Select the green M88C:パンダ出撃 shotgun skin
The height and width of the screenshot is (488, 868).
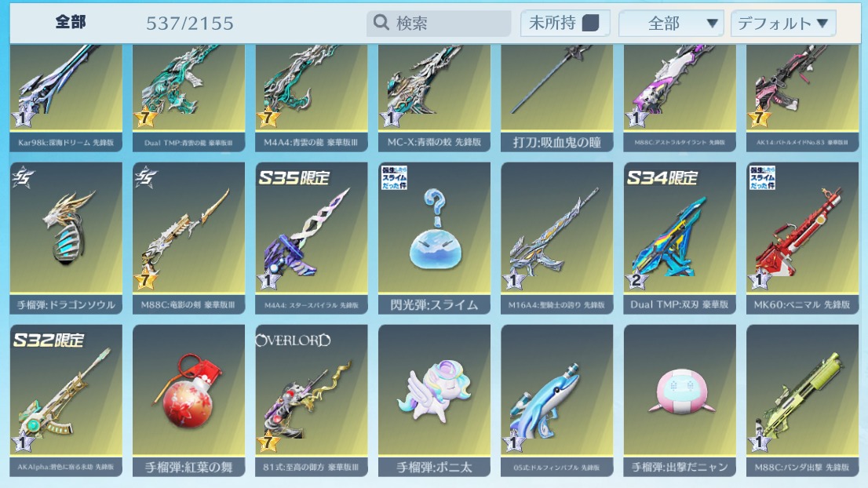[802, 401]
